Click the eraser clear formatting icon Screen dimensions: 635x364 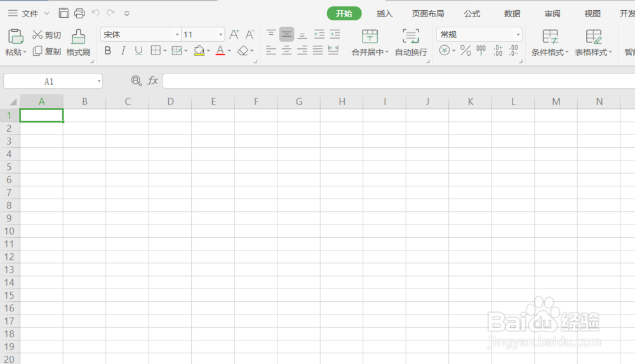point(243,51)
